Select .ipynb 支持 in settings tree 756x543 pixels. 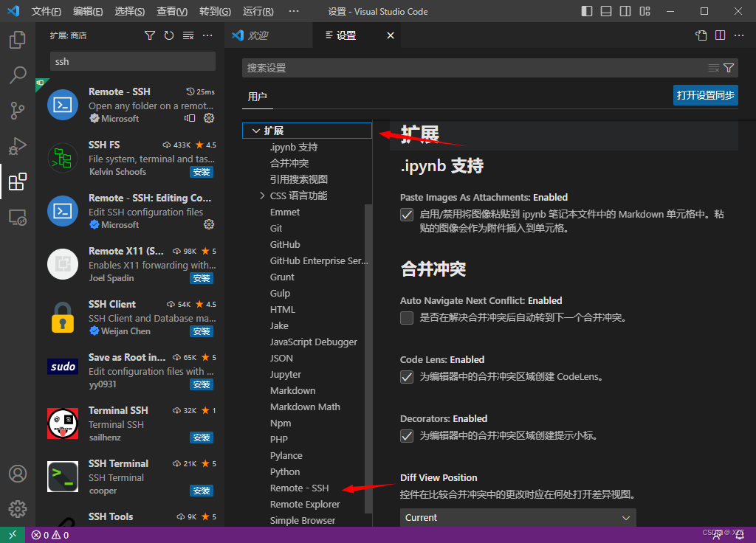[294, 147]
